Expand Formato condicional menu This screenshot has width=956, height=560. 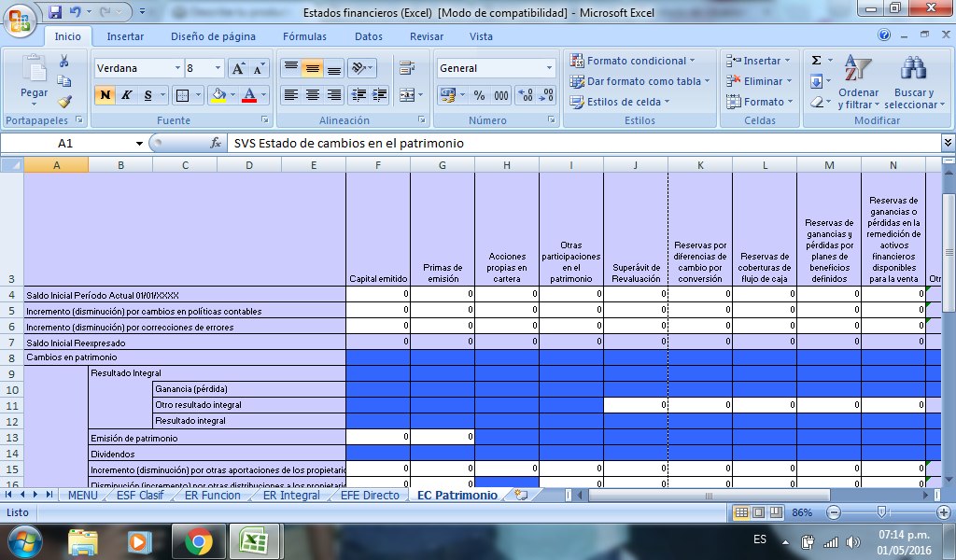632,61
